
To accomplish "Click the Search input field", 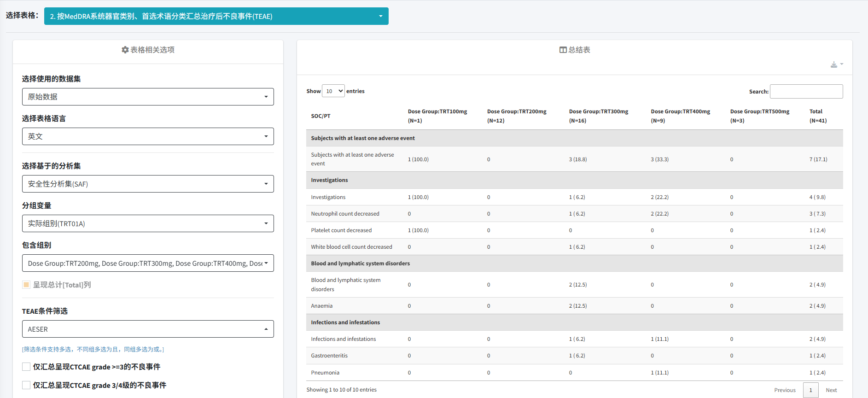I will [x=806, y=91].
